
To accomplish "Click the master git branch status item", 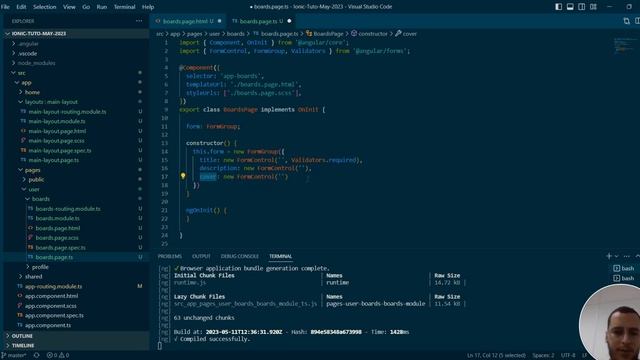I will tap(14, 355).
